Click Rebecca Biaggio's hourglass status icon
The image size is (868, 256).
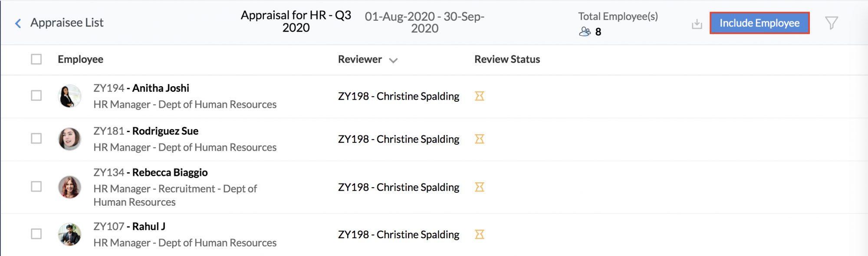tap(479, 187)
